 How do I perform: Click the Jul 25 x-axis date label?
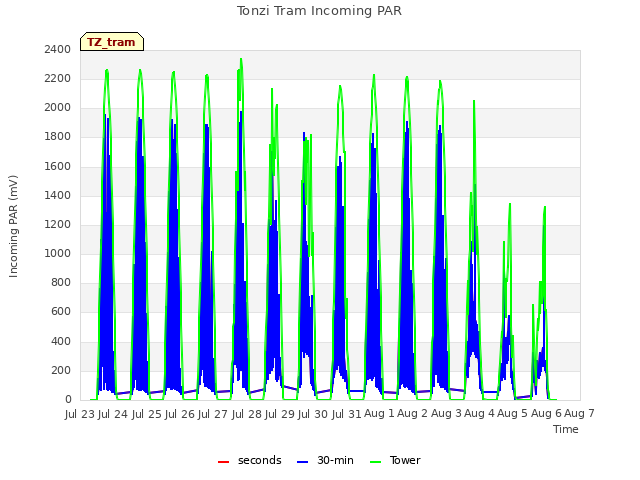[x=147, y=414]
